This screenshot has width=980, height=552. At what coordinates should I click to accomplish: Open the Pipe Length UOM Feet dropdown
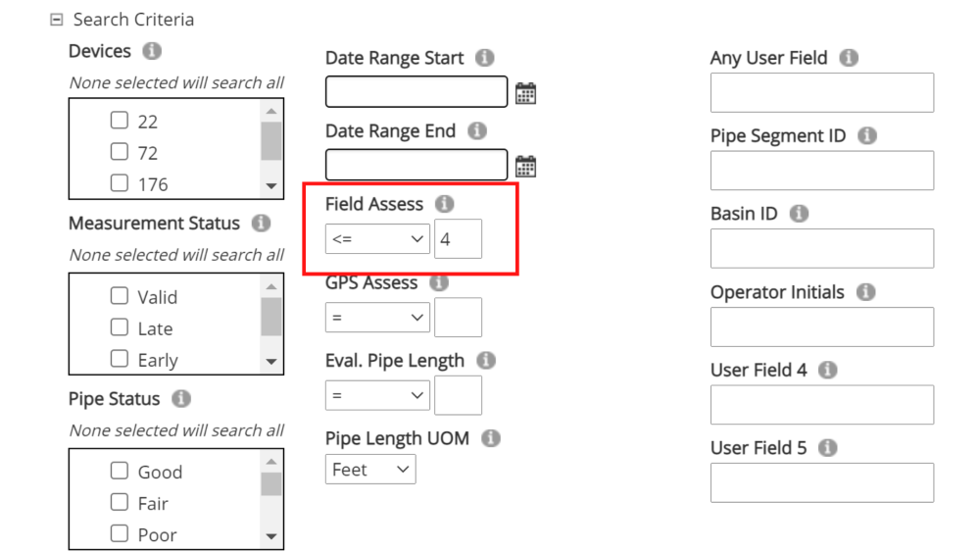tap(370, 470)
